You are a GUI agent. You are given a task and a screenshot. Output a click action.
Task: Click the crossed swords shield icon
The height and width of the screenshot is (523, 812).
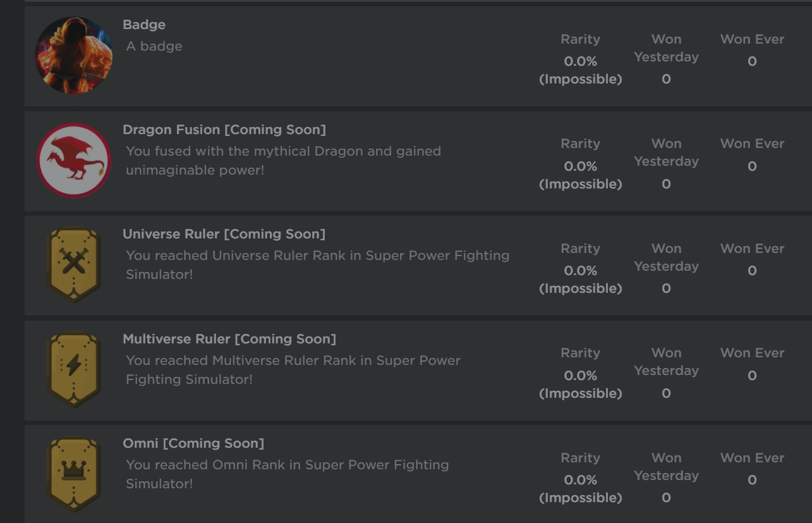click(x=74, y=264)
